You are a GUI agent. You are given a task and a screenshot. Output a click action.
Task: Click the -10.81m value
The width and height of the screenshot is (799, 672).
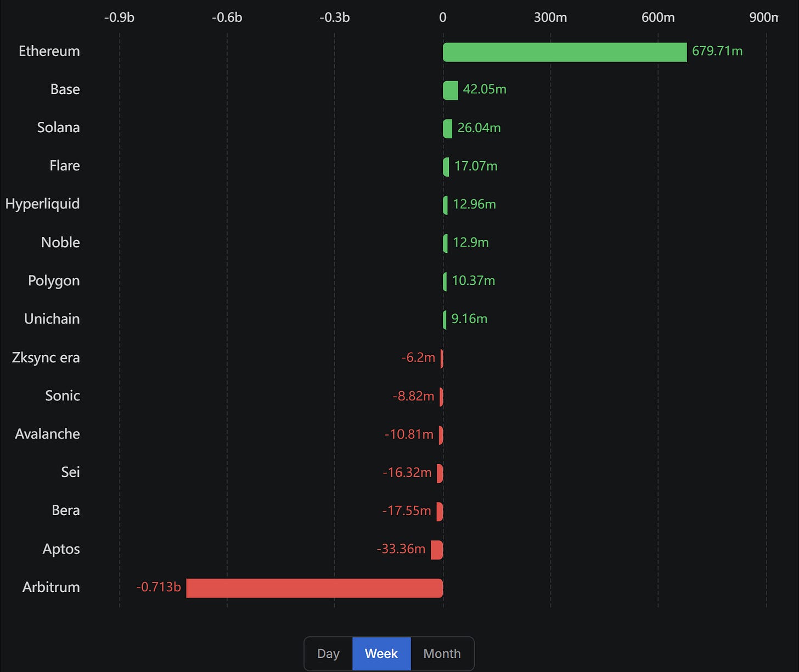(409, 434)
